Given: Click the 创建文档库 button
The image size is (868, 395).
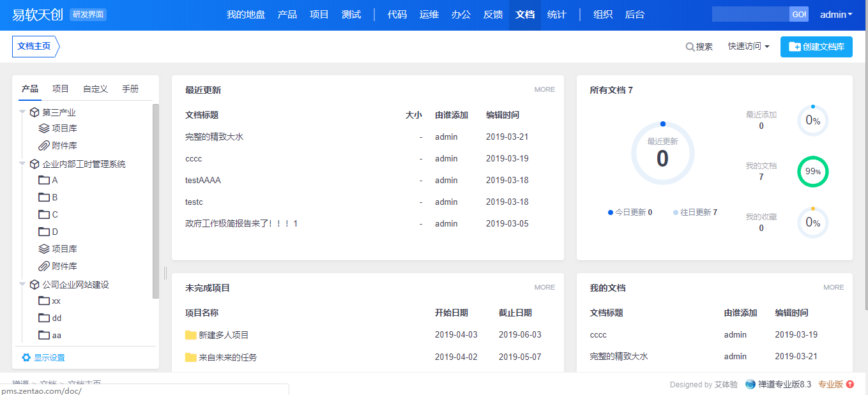Looking at the screenshot, I should coord(816,47).
